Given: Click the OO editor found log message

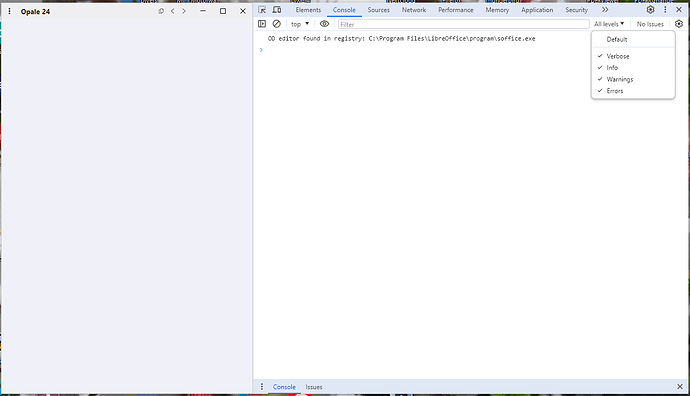Looking at the screenshot, I should click(401, 38).
